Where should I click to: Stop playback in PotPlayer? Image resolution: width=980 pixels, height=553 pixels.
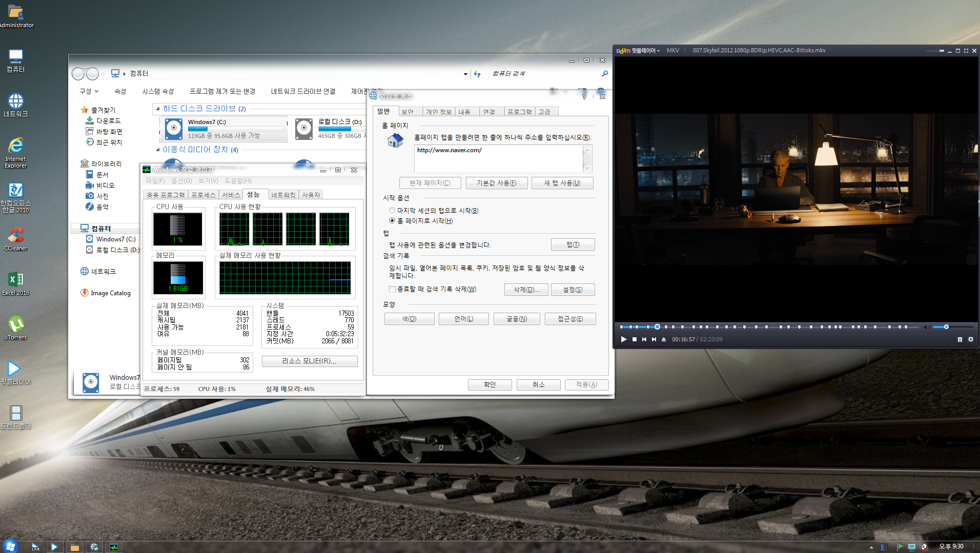pyautogui.click(x=635, y=339)
